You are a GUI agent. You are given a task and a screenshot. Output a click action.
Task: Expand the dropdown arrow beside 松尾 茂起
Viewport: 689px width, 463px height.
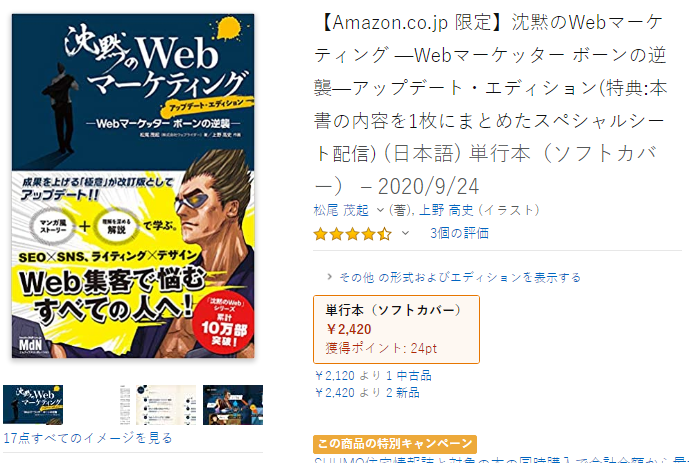(x=380, y=210)
